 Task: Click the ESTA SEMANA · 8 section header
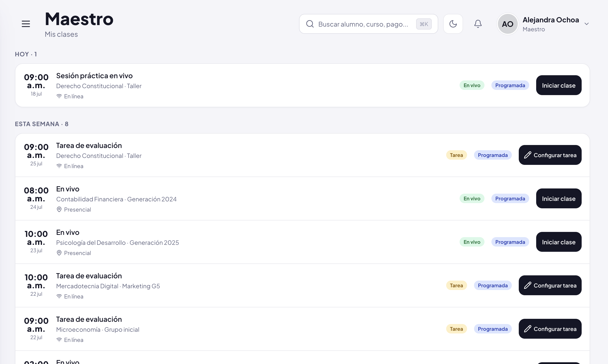pos(42,124)
